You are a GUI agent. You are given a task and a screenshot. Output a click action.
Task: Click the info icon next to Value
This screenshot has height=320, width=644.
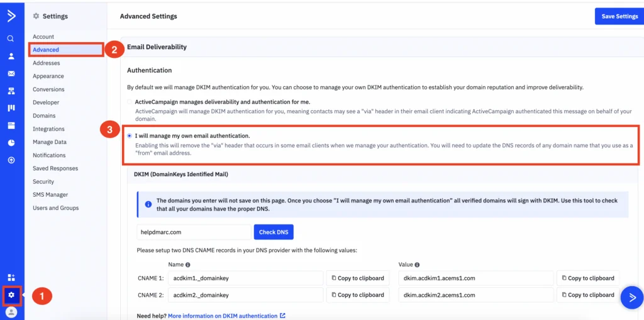point(417,265)
